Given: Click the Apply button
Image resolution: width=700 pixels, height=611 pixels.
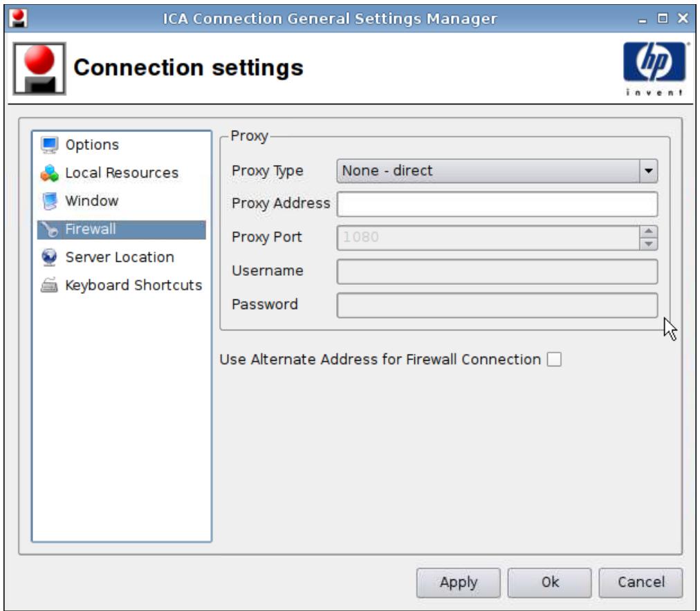Looking at the screenshot, I should [459, 583].
